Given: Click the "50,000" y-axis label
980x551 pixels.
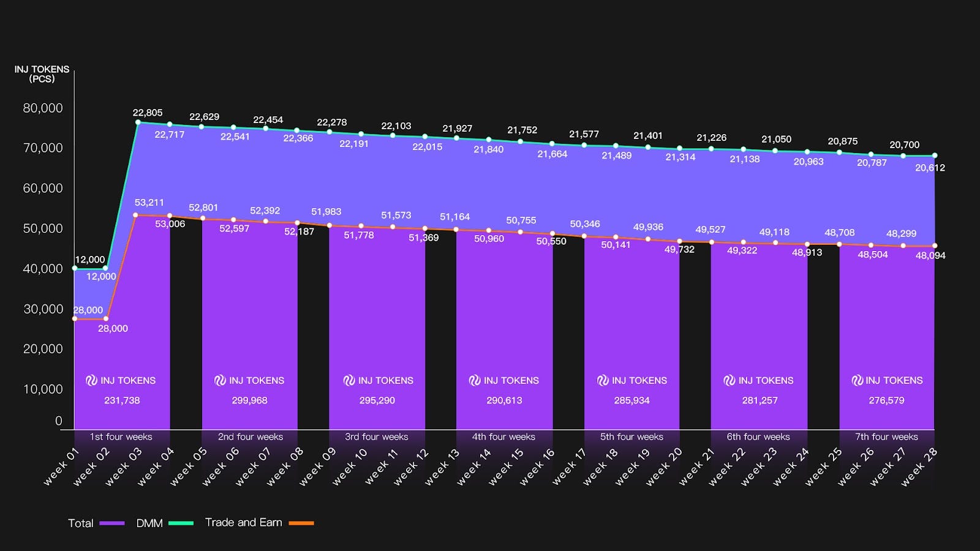Looking at the screenshot, I should 43,229.
